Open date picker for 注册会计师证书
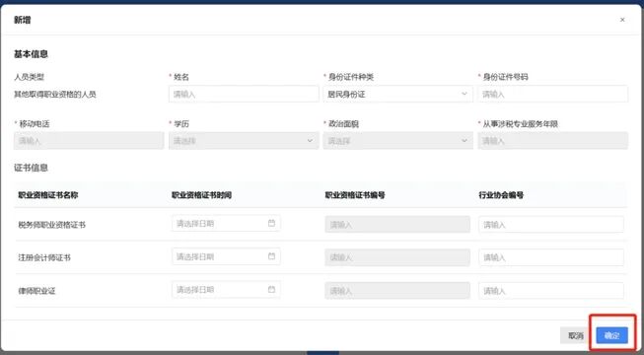 [226, 256]
